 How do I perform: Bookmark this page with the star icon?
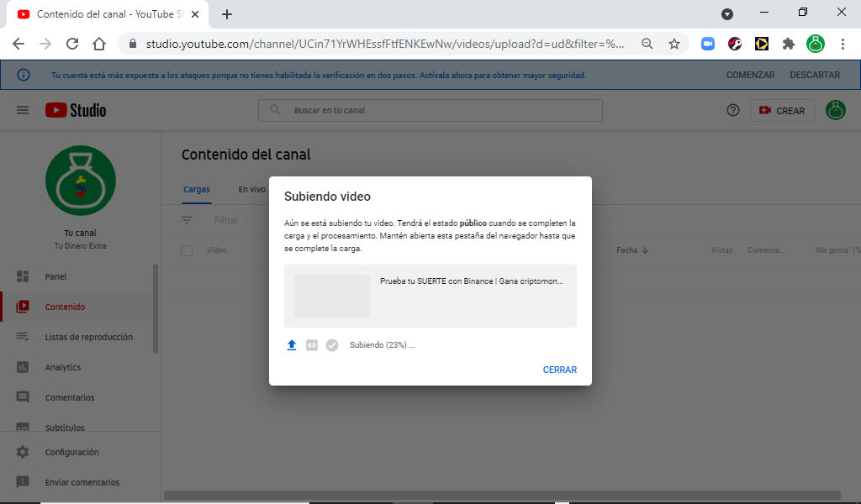(x=674, y=44)
